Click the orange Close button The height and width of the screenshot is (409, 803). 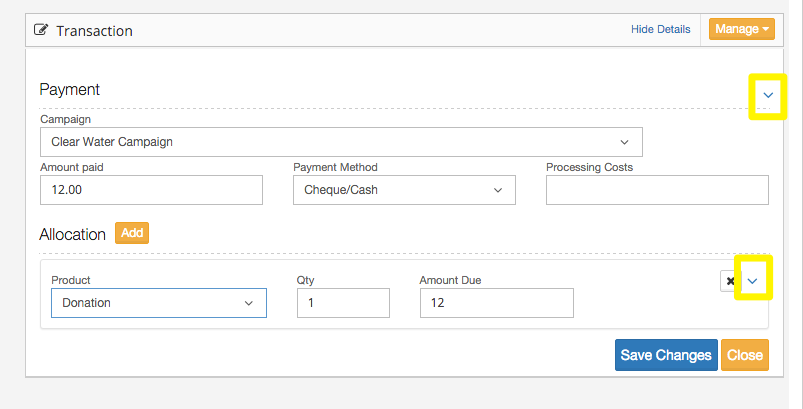pyautogui.click(x=745, y=355)
